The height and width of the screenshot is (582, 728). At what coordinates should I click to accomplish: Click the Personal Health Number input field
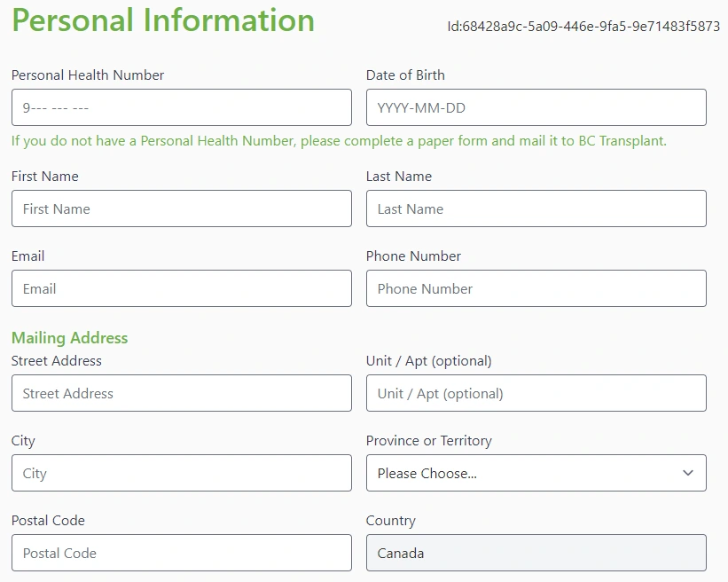pos(181,107)
